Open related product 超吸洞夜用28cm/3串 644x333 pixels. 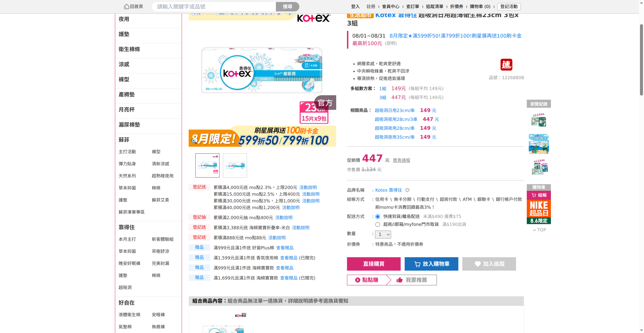[396, 120]
